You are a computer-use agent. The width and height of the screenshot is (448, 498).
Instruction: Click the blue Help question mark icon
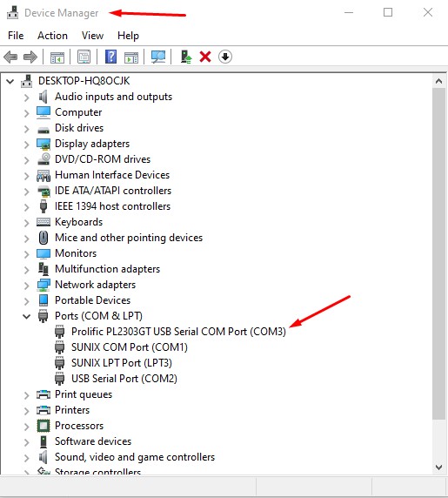pyautogui.click(x=110, y=57)
